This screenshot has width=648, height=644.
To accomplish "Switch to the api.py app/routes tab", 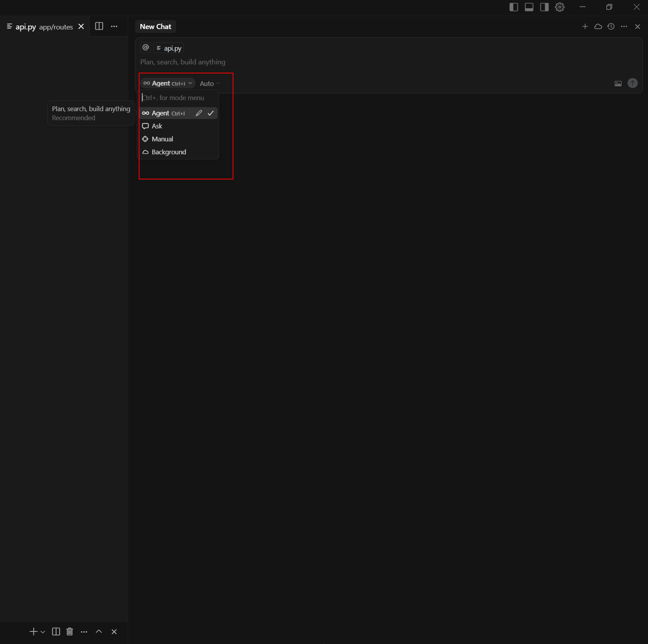I will coord(44,27).
